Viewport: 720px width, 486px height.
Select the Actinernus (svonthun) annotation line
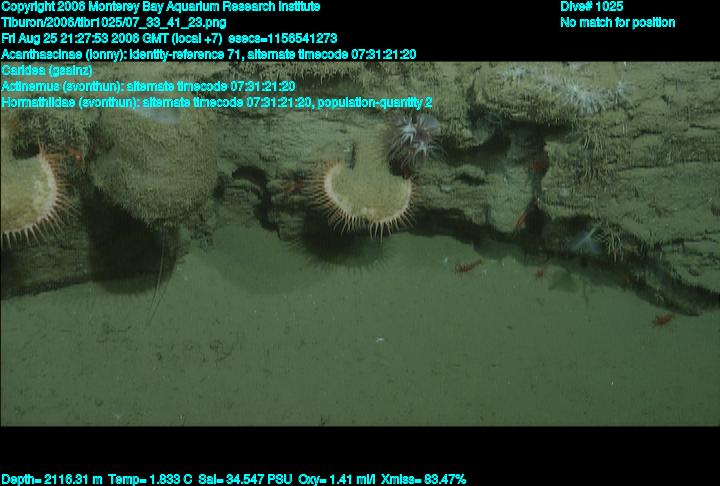coord(148,86)
